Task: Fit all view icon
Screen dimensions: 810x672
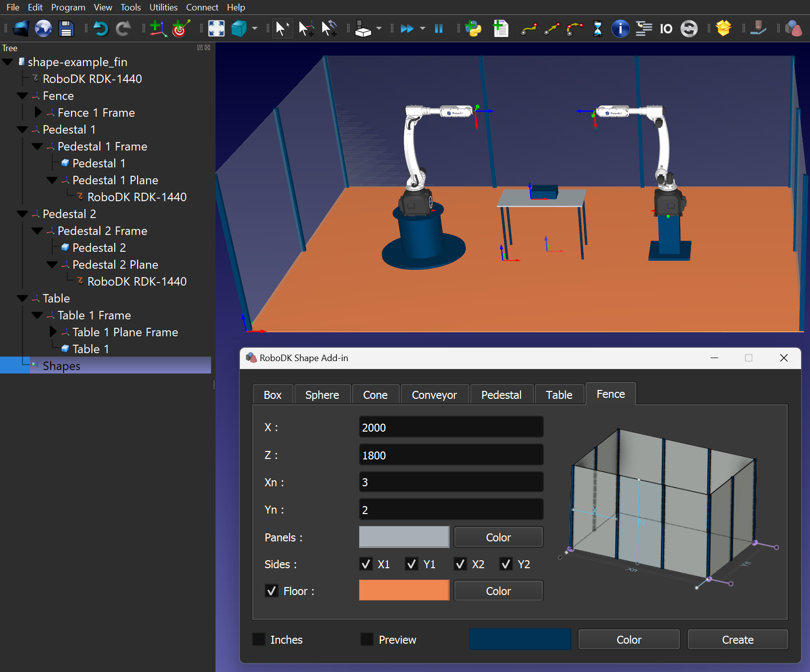Action: 216,28
